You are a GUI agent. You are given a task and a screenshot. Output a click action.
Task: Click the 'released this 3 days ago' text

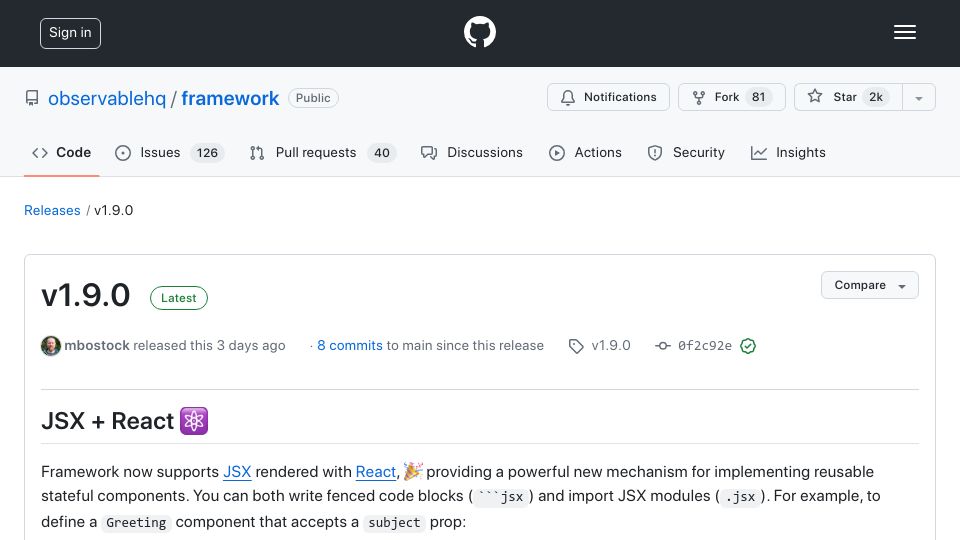[209, 345]
